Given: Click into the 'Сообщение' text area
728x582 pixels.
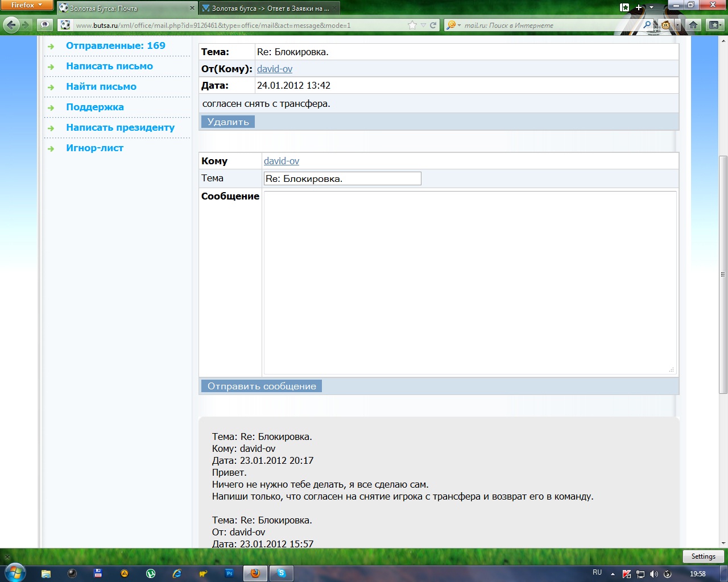Looking at the screenshot, I should pyautogui.click(x=469, y=282).
